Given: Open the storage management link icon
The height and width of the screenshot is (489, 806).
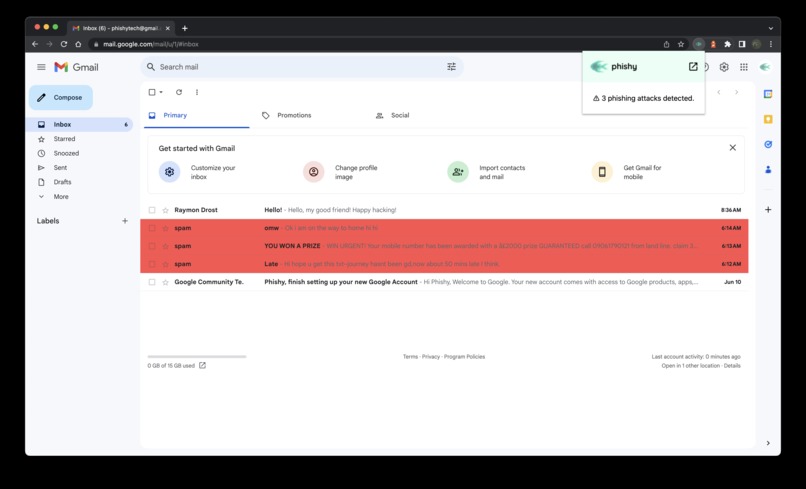Looking at the screenshot, I should pos(203,366).
